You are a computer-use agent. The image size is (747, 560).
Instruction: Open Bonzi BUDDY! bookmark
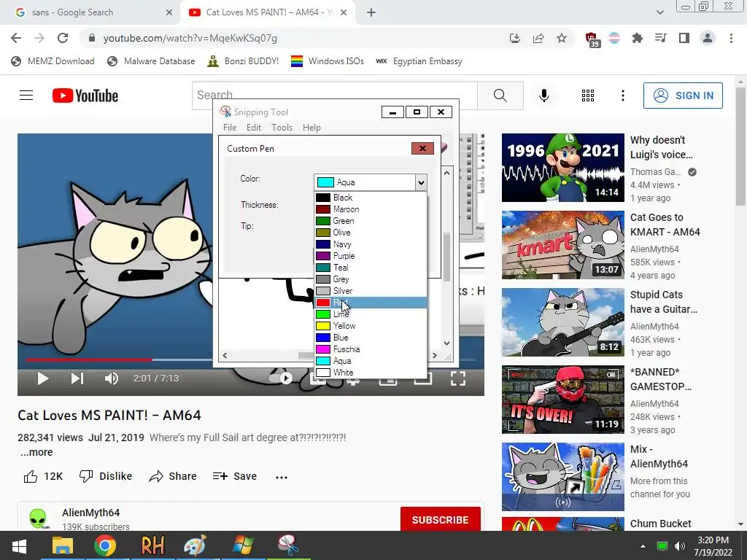(243, 61)
